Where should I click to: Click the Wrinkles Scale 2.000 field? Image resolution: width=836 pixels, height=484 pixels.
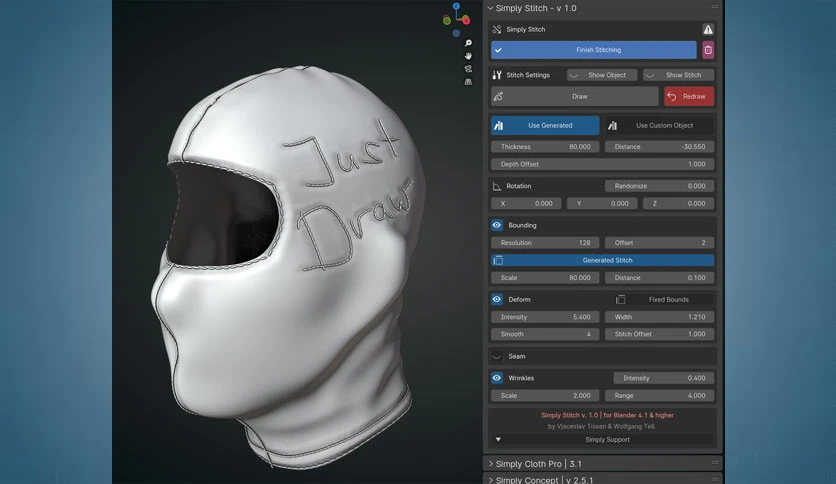(545, 396)
